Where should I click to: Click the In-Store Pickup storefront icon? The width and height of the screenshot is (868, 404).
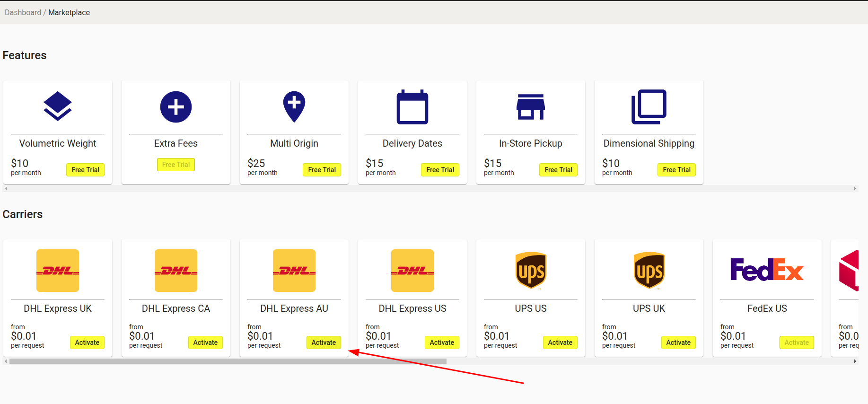point(531,107)
